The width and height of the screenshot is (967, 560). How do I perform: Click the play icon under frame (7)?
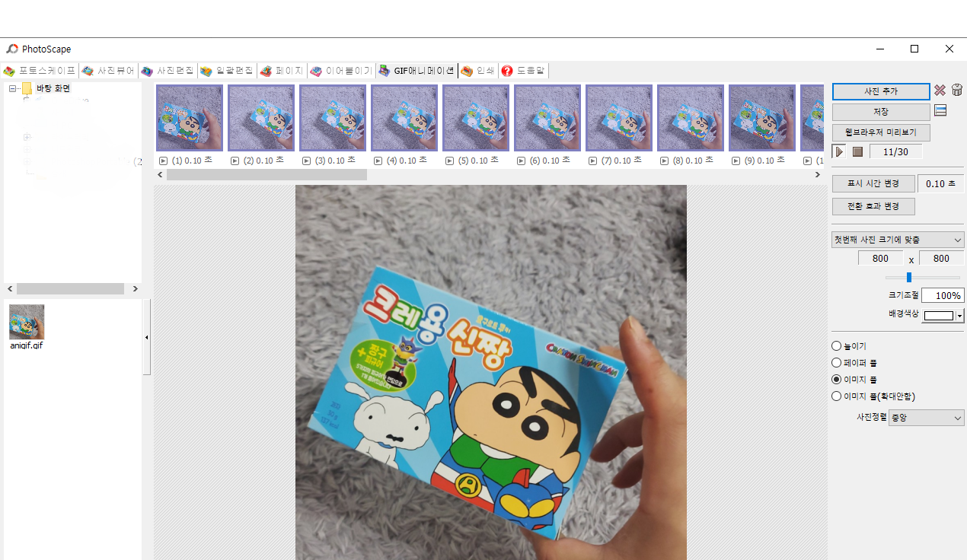click(x=593, y=161)
